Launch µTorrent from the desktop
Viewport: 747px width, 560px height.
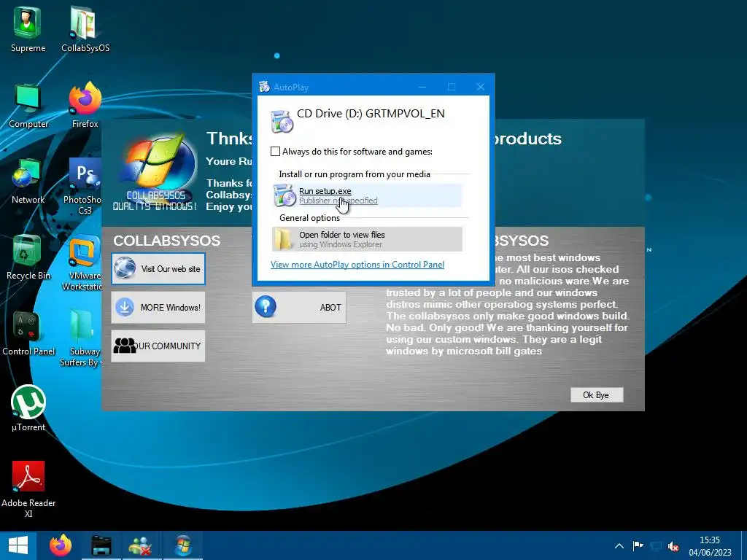pos(28,408)
